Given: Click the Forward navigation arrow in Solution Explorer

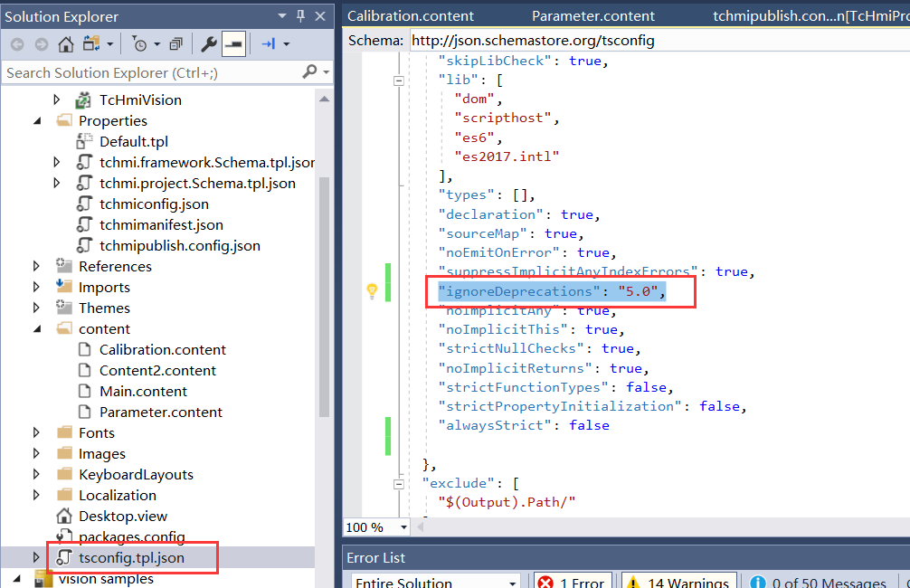Looking at the screenshot, I should click(x=41, y=43).
